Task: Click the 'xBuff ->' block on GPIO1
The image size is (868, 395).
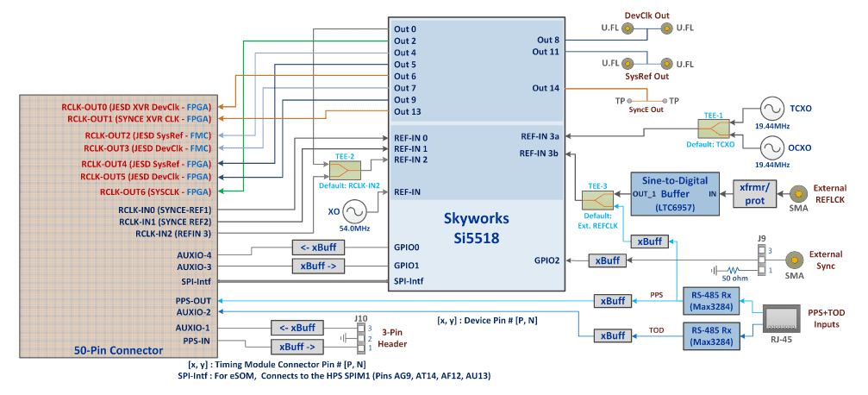Action: (x=318, y=266)
